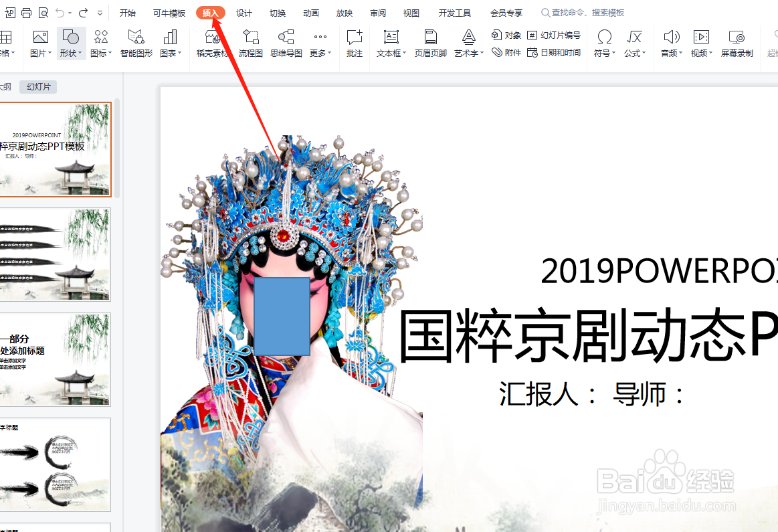This screenshot has width=778, height=532.
Task: Expand the 符号 dropdown arrow
Action: pos(613,53)
